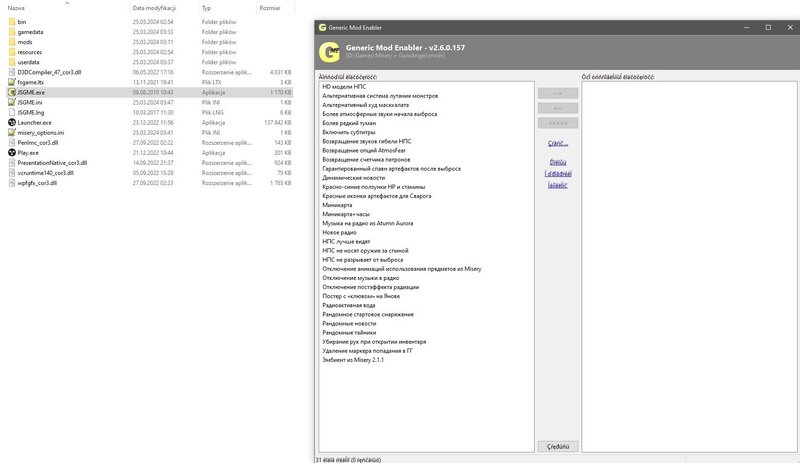Open the mods folder icon
Image resolution: width=800 pixels, height=463 pixels.
tap(11, 43)
